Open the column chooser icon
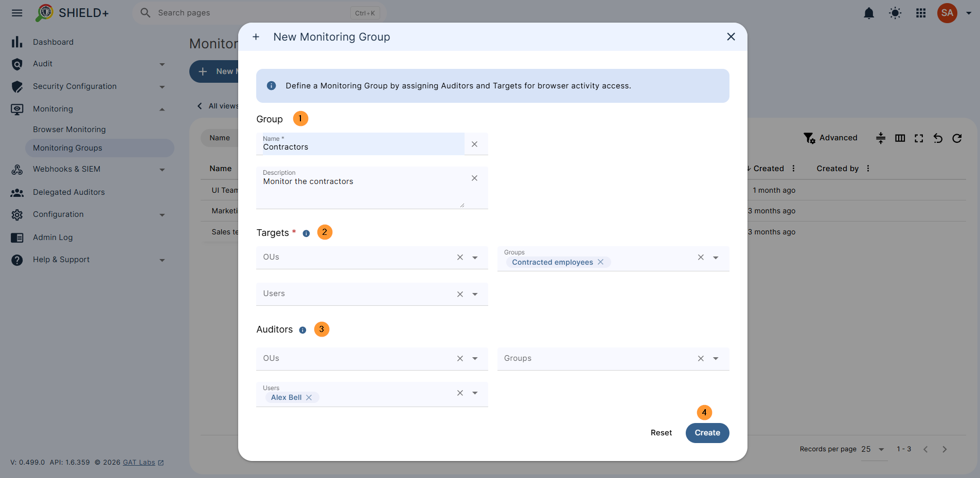Screen dimensions: 980x478 point(900,138)
